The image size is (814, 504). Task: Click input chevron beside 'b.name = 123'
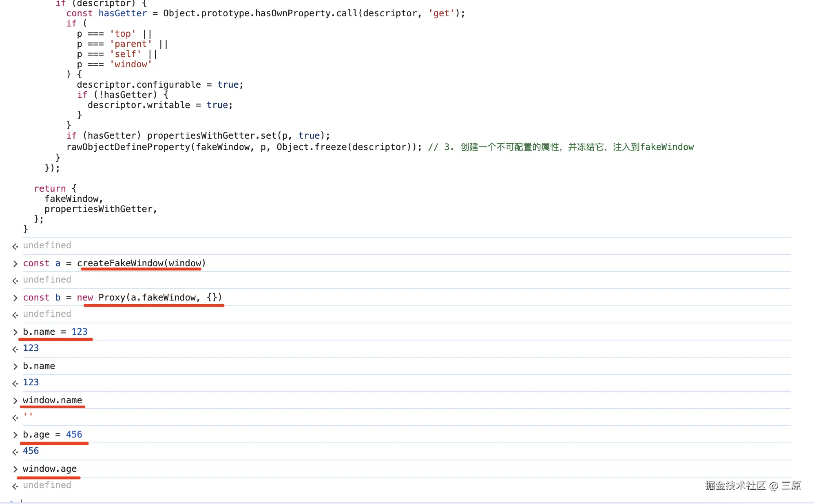pos(15,332)
